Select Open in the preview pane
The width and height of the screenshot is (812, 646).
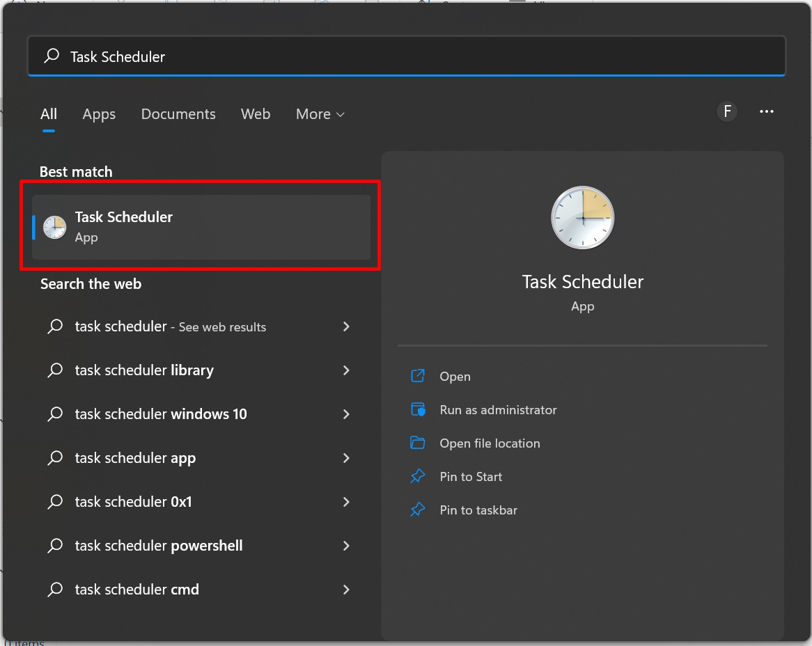(x=455, y=377)
